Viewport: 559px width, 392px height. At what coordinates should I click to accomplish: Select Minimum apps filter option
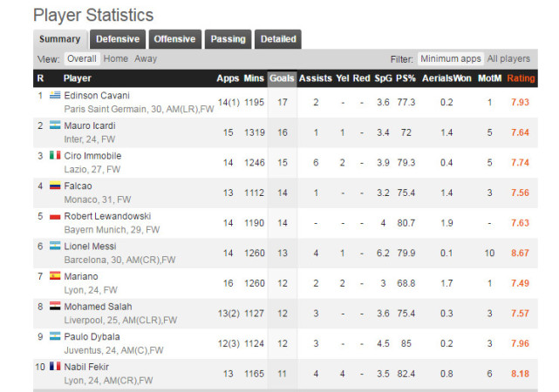(x=450, y=59)
